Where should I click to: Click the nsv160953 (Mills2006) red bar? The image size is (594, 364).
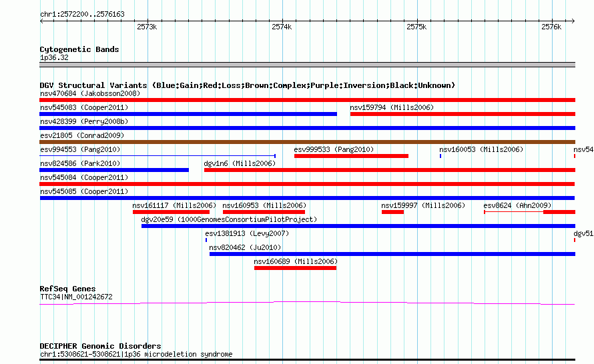[x=264, y=212]
